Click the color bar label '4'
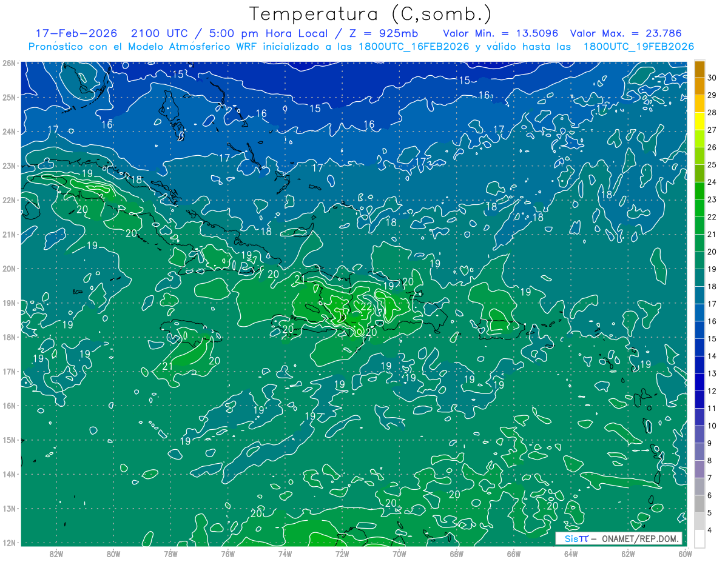The image size is (728, 562). click(x=710, y=530)
